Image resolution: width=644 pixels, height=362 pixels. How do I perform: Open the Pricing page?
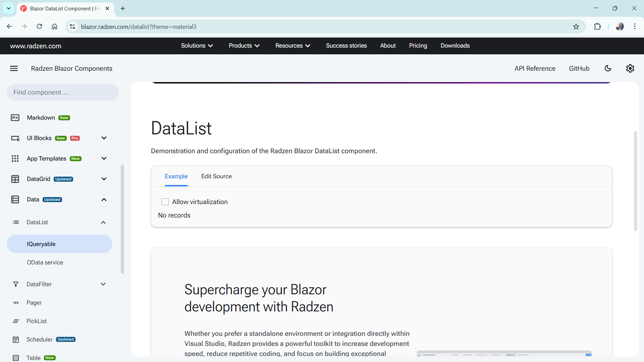click(x=418, y=46)
